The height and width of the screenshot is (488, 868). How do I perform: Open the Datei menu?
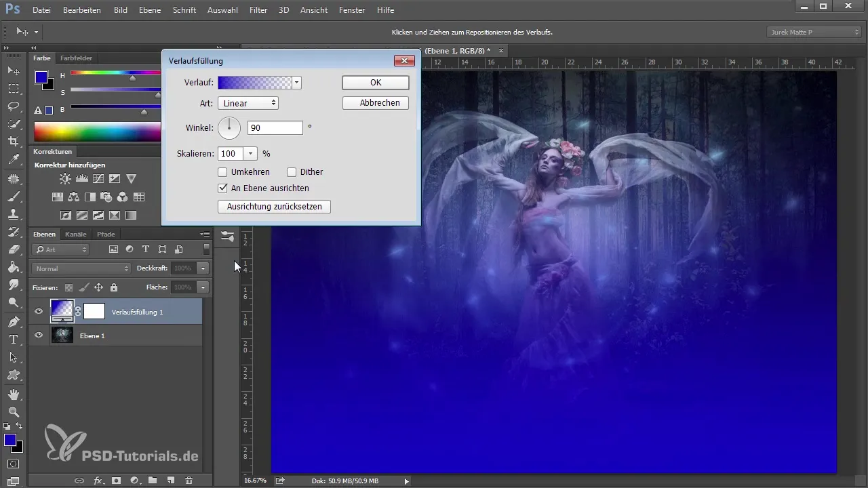click(41, 10)
